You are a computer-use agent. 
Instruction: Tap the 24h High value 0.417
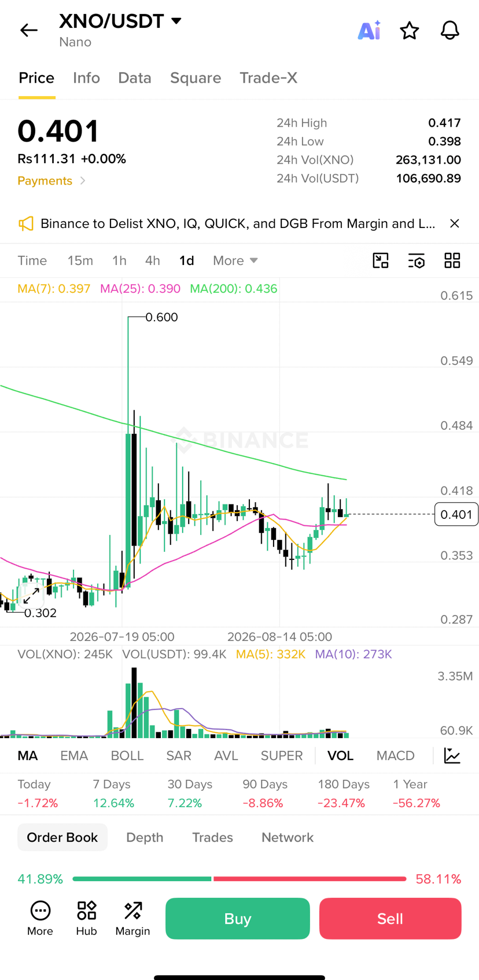click(x=444, y=123)
